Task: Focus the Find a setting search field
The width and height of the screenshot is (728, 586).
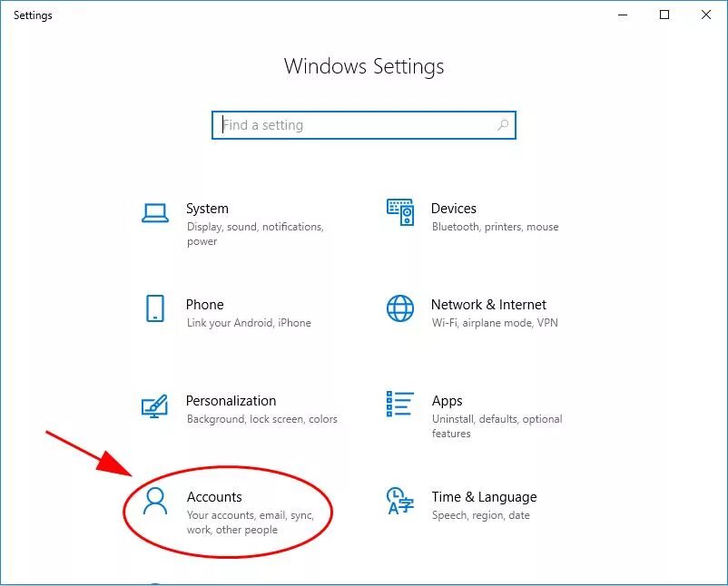Action: pos(363,125)
